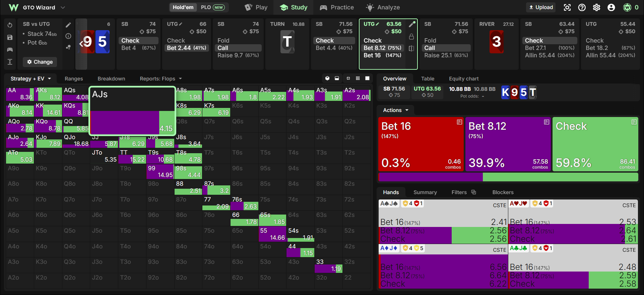This screenshot has width=644, height=295.
Task: Click the green coin balance icon
Action: [627, 7]
